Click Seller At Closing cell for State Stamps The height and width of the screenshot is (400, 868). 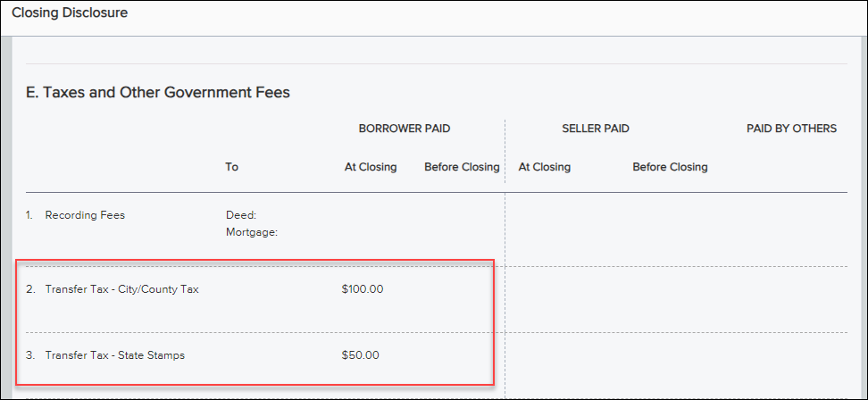564,365
